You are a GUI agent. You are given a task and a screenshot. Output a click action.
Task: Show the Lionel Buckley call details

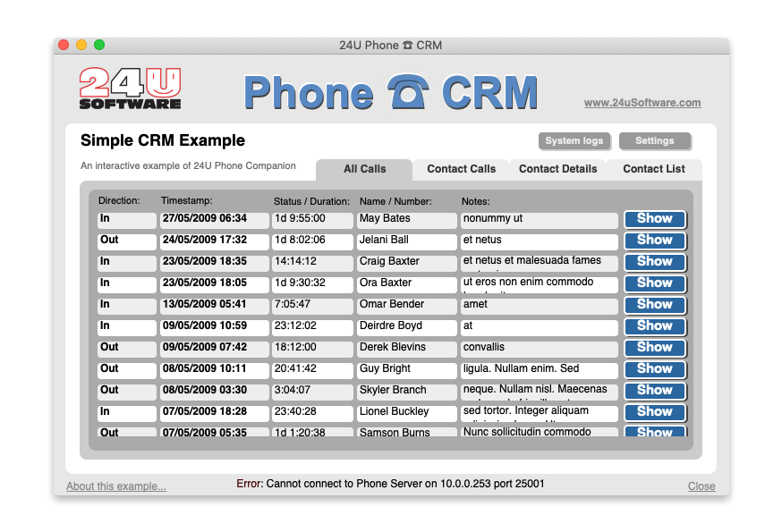pos(654,412)
